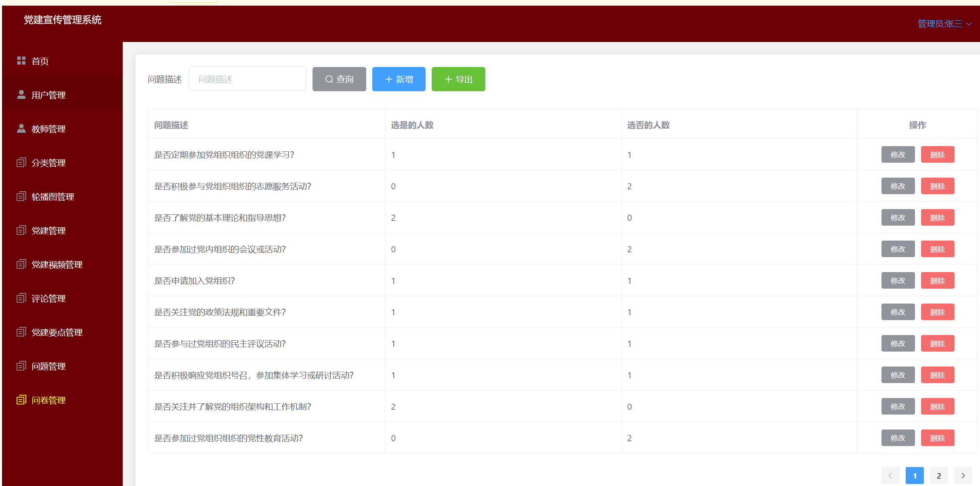Open 首页 via the home grid icon
Image resolution: width=980 pixels, height=486 pixels.
click(21, 61)
